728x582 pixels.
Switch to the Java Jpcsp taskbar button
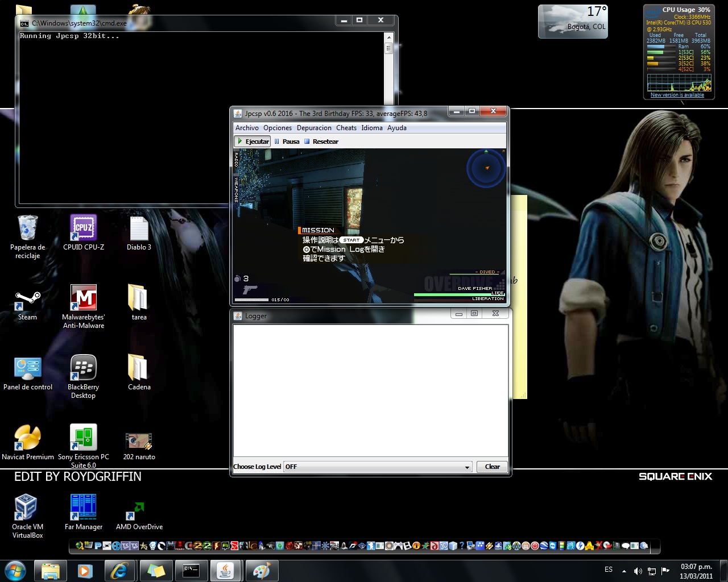[x=226, y=571]
